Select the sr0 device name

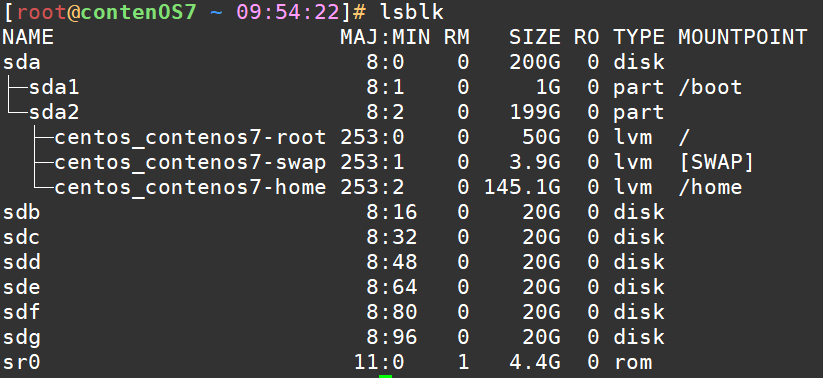[x=22, y=362]
